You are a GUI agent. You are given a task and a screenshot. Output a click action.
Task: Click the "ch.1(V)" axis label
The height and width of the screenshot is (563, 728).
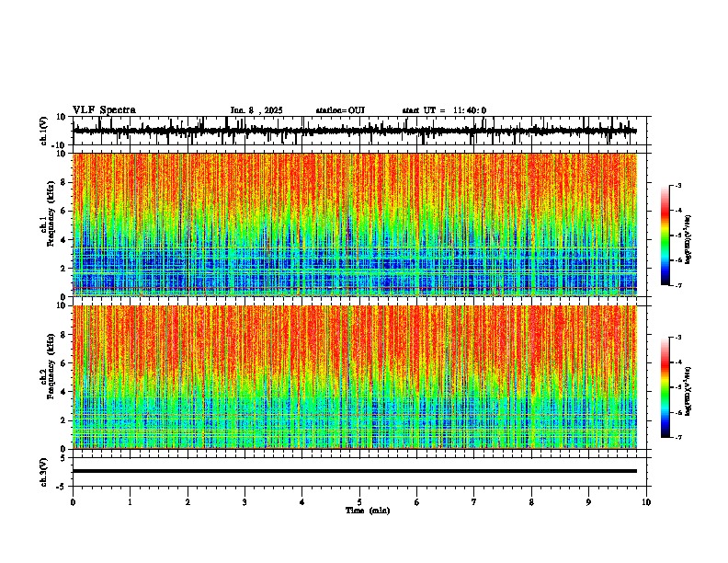(44, 131)
